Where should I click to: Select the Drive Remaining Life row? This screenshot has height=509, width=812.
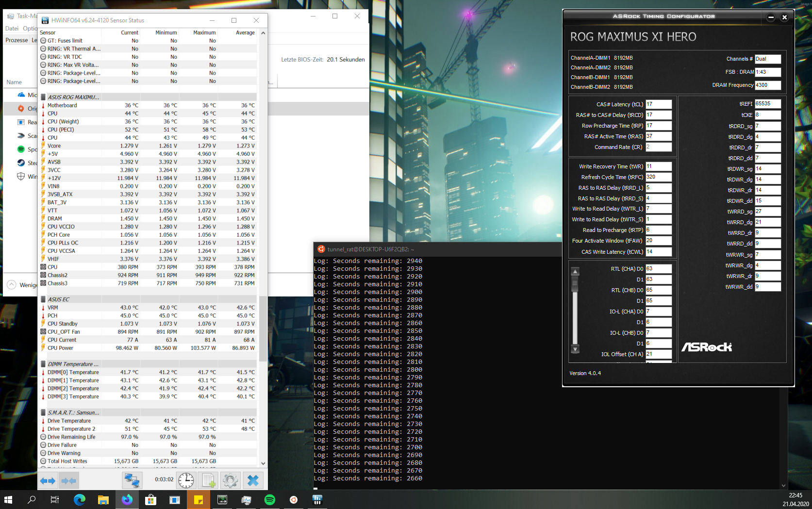pos(148,437)
